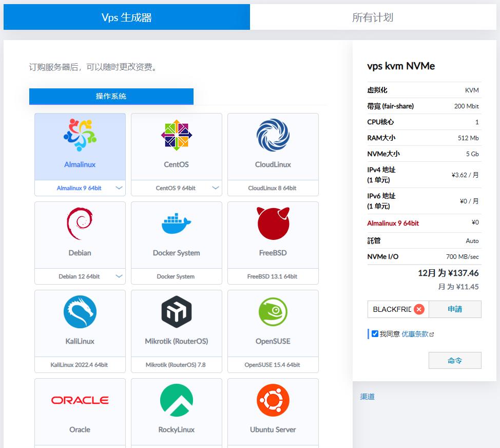Select the FreeBSD devil icon

273,223
